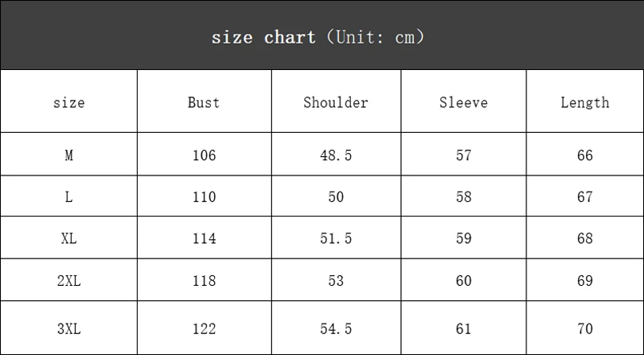This screenshot has height=355, width=644.
Task: Select the Shoulder column header
Action: point(336,101)
